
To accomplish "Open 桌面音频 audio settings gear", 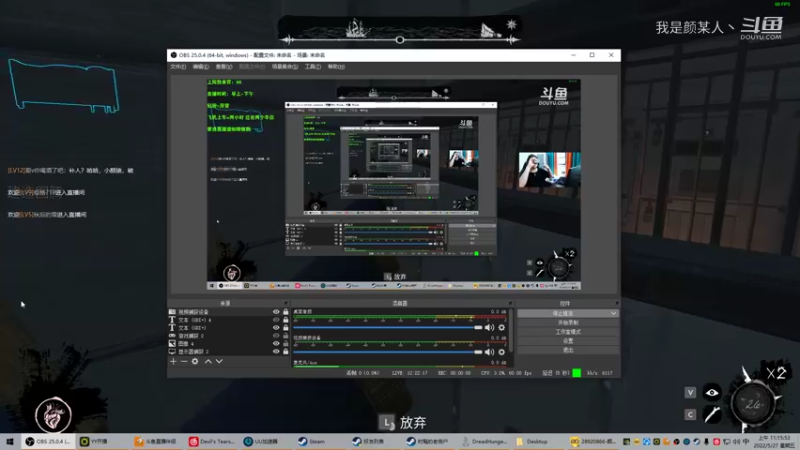I will [502, 328].
